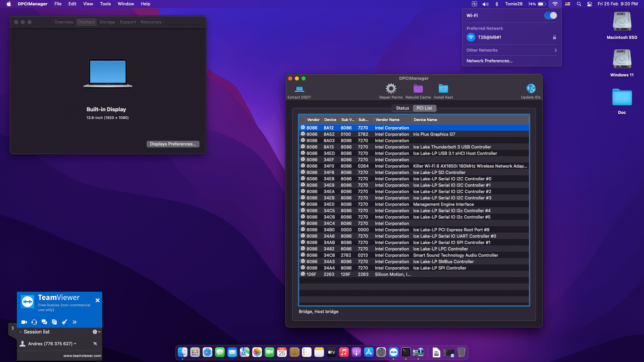Expand Other Networks in Wi-Fi menu
This screenshot has width=644, height=362.
coord(555,50)
